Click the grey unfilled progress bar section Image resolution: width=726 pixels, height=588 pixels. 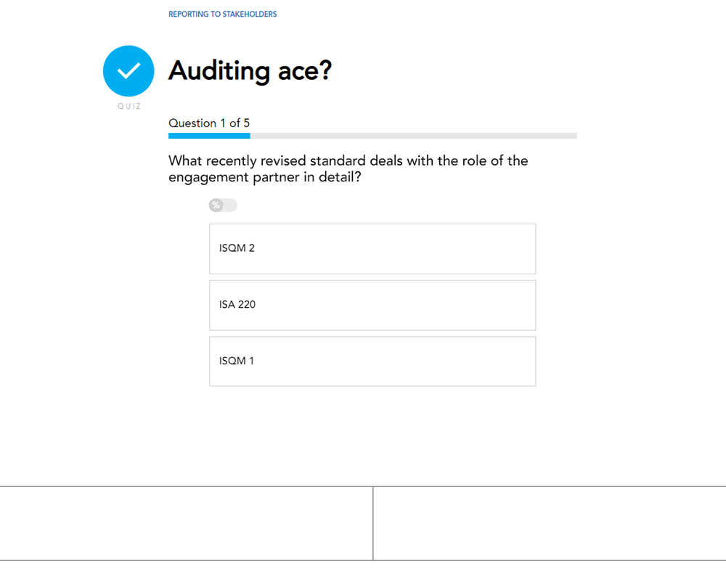(x=414, y=136)
